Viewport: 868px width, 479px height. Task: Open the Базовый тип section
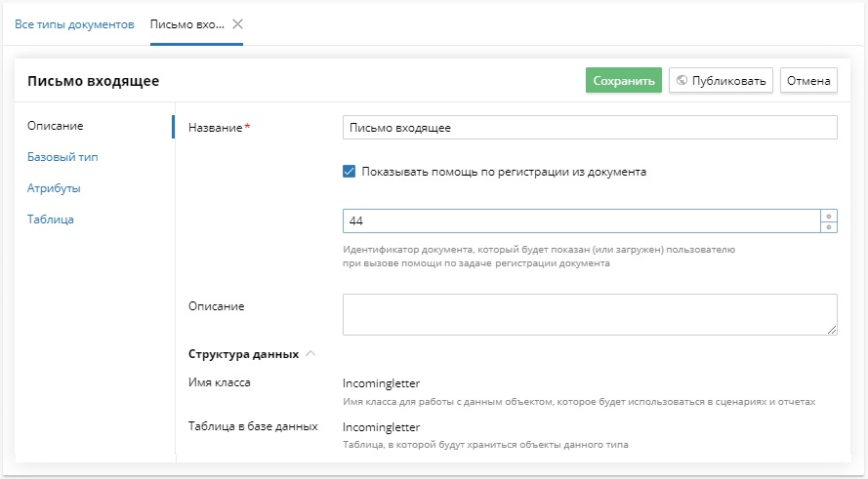pos(62,157)
